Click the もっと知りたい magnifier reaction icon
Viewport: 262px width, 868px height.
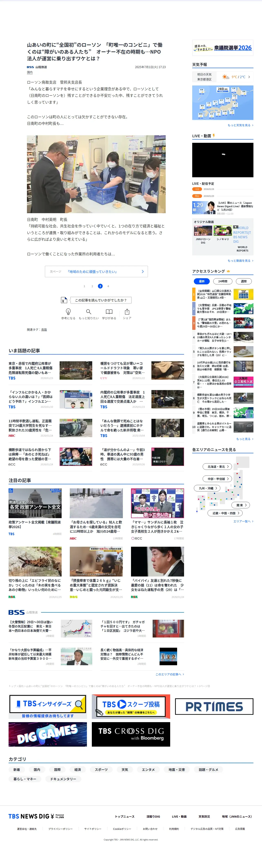[89, 312]
